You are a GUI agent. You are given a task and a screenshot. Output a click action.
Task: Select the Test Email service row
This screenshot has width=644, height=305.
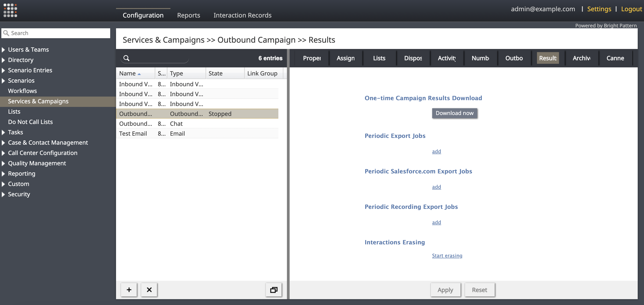[x=197, y=134]
